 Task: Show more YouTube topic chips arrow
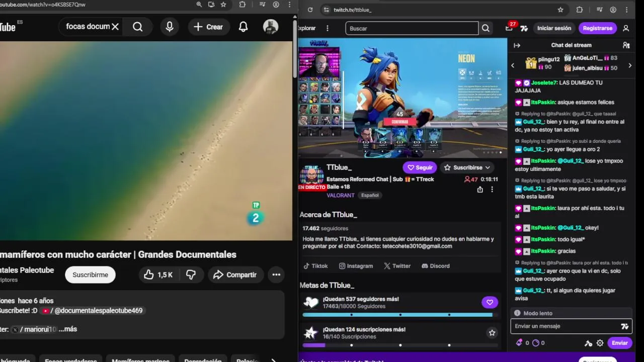click(x=273, y=360)
